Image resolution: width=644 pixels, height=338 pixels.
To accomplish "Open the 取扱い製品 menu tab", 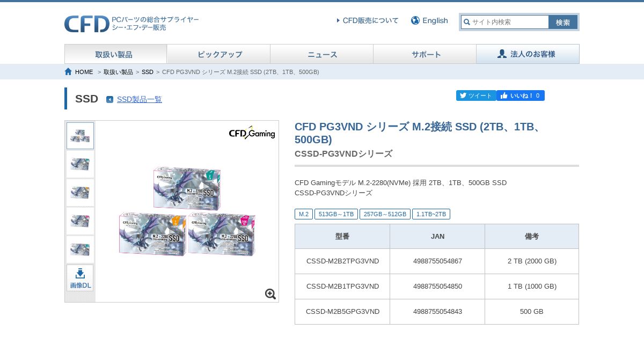I will [x=115, y=54].
